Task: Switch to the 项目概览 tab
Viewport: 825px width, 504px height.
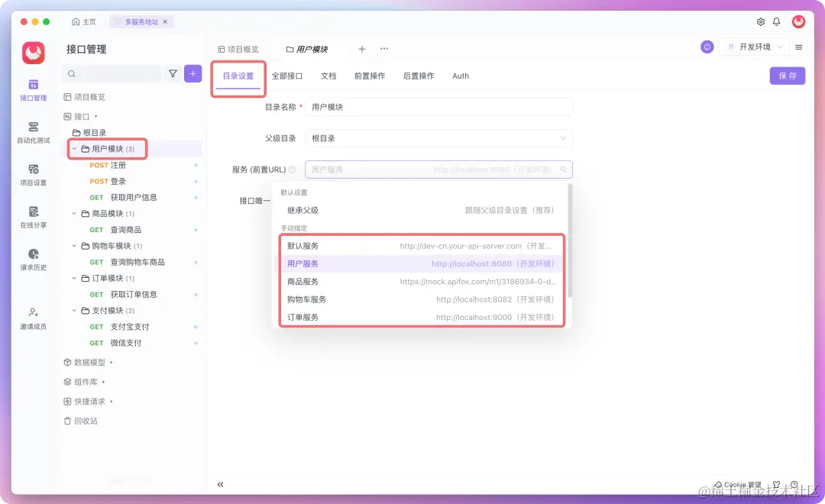Action: point(241,47)
